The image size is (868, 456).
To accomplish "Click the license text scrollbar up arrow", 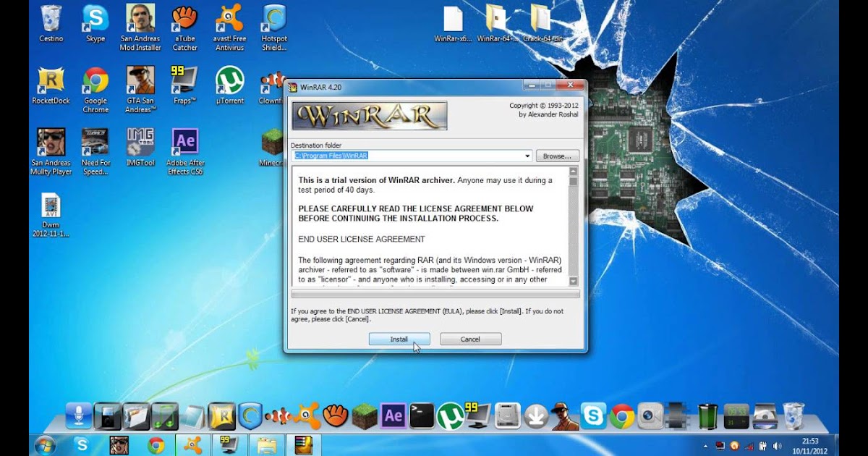I will (x=574, y=172).
